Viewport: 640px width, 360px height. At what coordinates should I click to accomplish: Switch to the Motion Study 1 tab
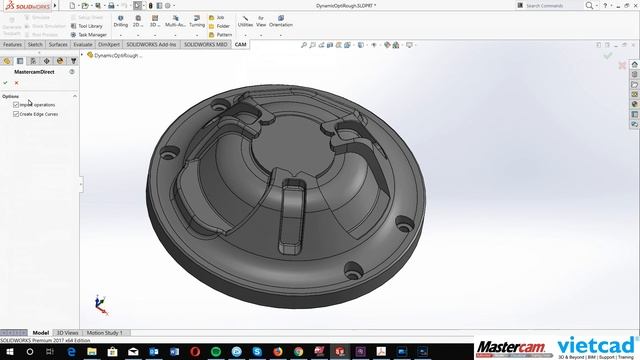(104, 333)
